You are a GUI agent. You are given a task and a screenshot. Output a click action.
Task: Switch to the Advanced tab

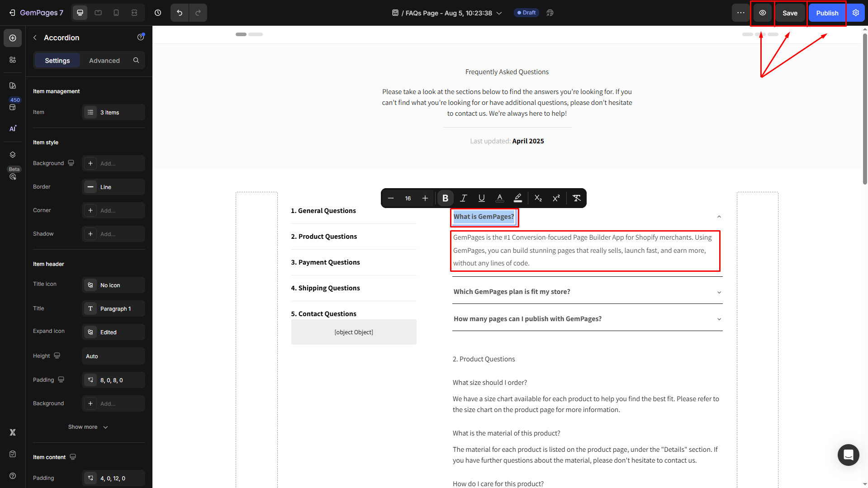(x=104, y=61)
